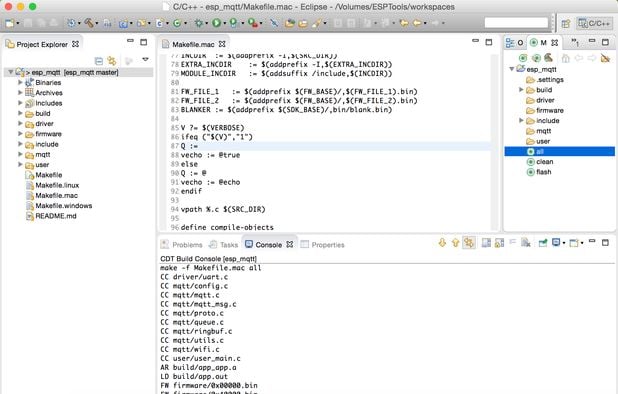Expand the Binaries node in Project Explorer
This screenshot has height=394, width=618.
coord(20,82)
